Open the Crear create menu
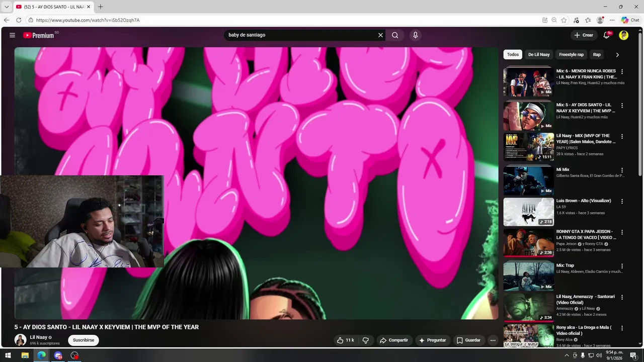This screenshot has width=644, height=362. click(584, 35)
